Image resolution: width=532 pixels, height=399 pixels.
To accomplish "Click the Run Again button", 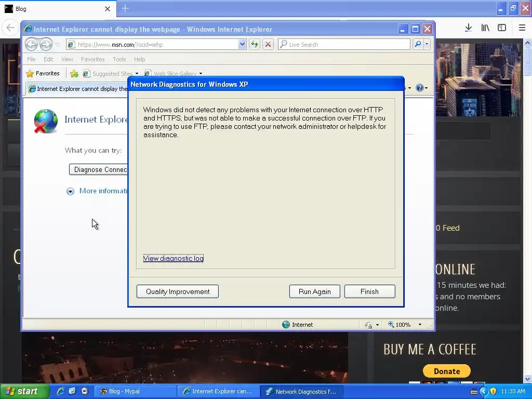I will pos(314,291).
